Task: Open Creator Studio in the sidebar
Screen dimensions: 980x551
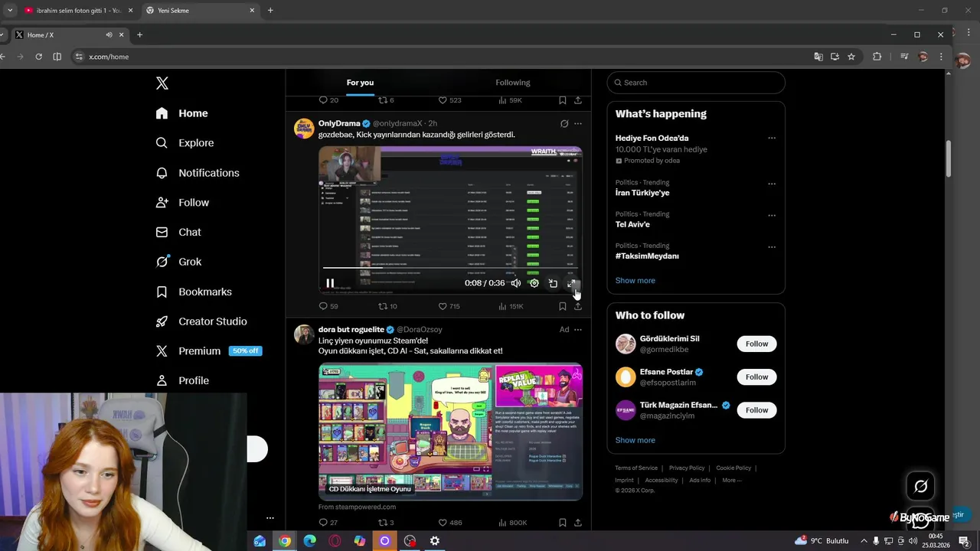Action: coord(201,321)
